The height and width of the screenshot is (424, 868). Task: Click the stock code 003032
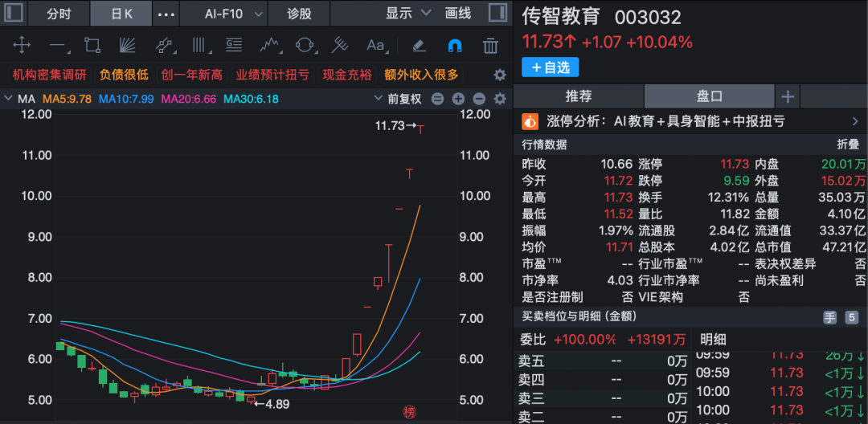coord(648,17)
